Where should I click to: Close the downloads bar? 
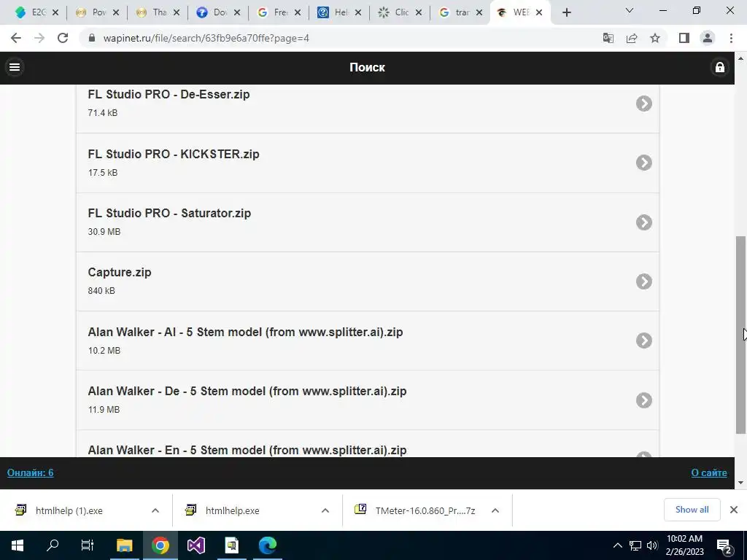click(x=734, y=510)
